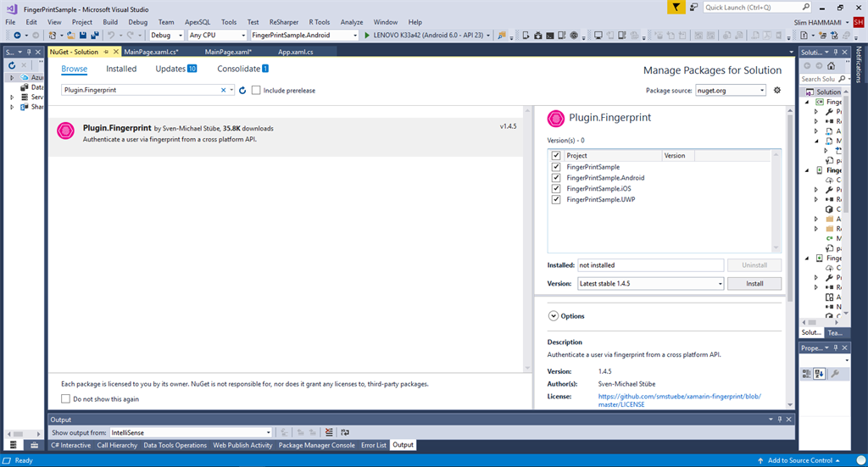Start debugging with green play icon

pyautogui.click(x=366, y=36)
